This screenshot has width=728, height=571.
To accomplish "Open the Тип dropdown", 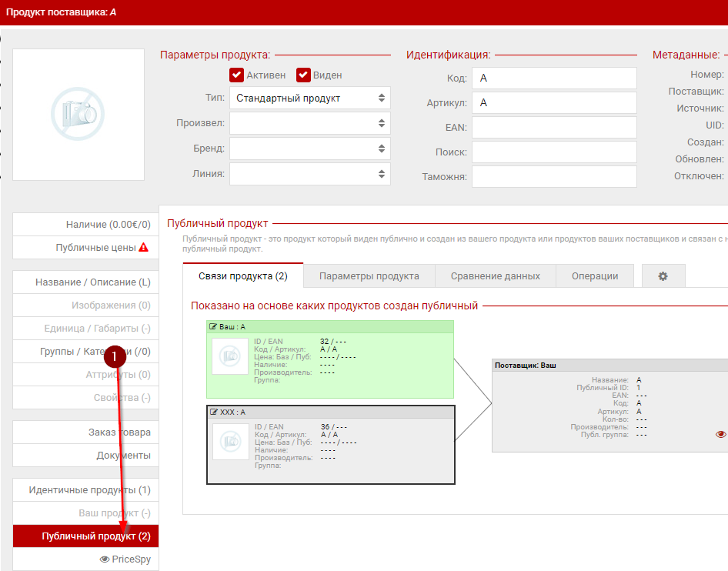I will (309, 99).
